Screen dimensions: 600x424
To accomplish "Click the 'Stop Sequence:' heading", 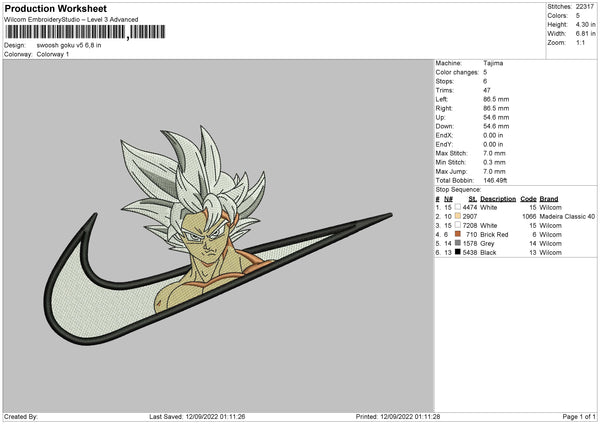I will (458, 189).
